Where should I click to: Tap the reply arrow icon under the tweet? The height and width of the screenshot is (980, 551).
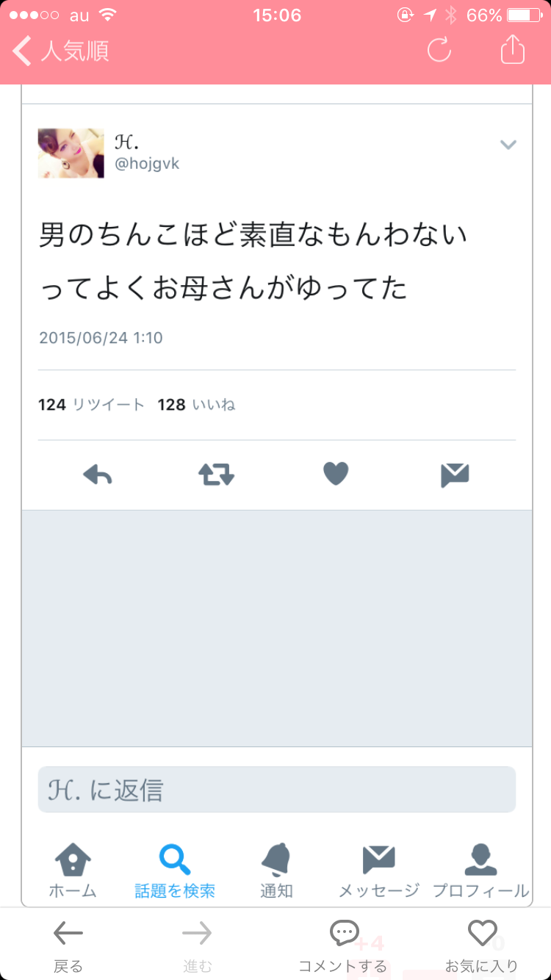(x=98, y=475)
